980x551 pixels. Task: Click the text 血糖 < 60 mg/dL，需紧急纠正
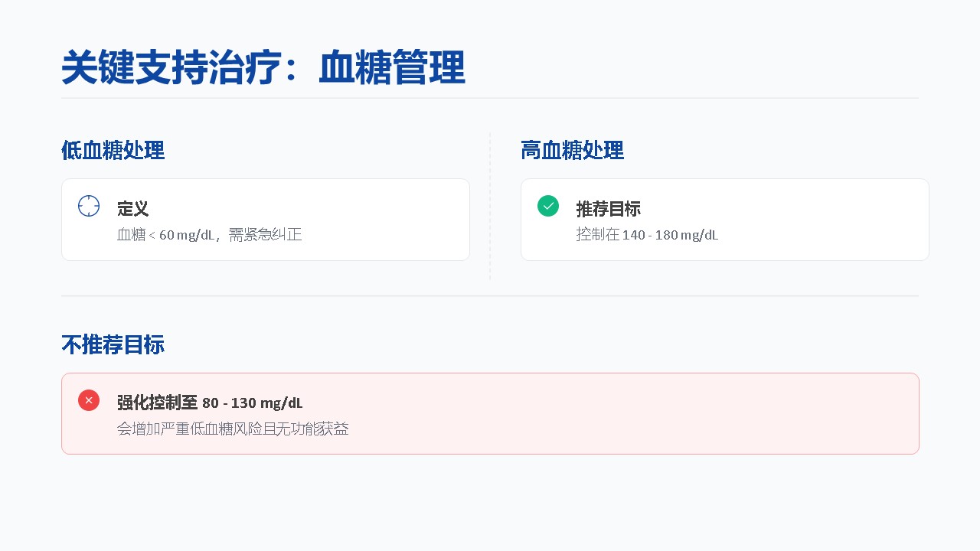209,235
